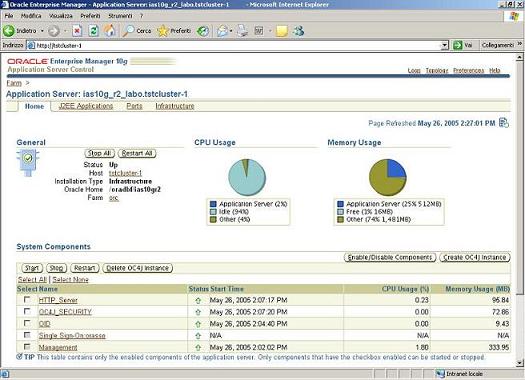The image size is (525, 380).
Task: Open Cerca search tool
Action: [137, 31]
